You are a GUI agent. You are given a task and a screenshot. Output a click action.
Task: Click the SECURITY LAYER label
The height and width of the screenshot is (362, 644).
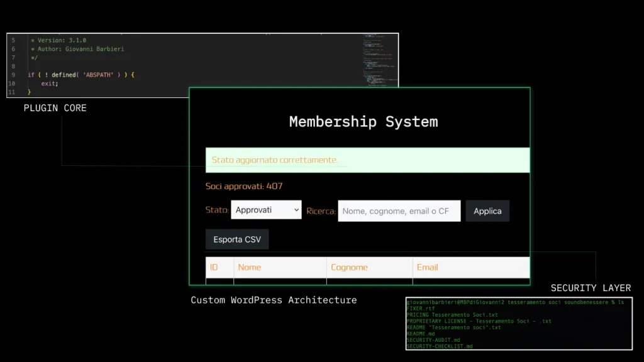(x=591, y=288)
